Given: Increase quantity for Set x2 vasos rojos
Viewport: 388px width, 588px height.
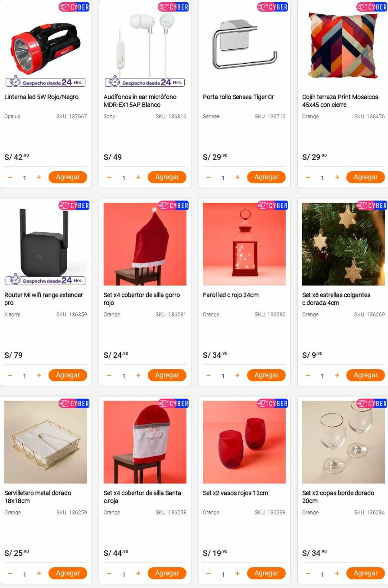Looking at the screenshot, I should pos(237,573).
